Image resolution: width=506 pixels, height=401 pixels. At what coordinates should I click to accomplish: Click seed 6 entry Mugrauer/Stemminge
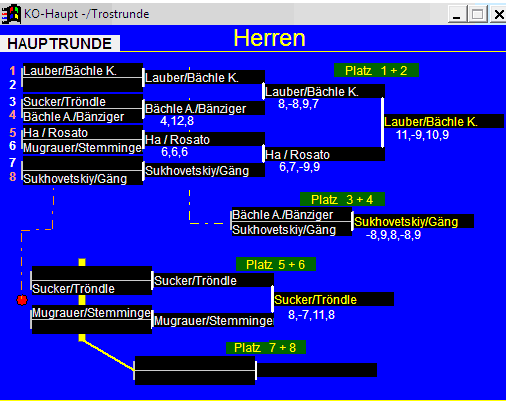(83, 147)
